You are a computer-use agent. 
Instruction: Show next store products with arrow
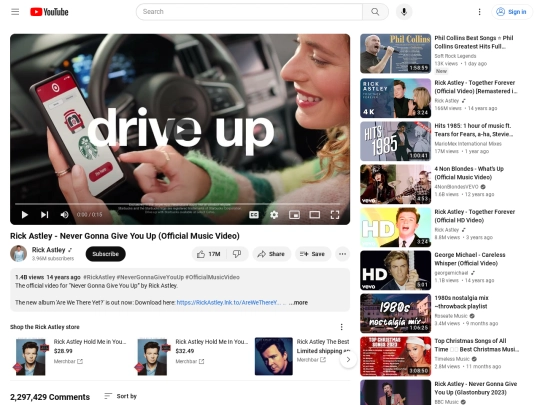tap(348, 359)
